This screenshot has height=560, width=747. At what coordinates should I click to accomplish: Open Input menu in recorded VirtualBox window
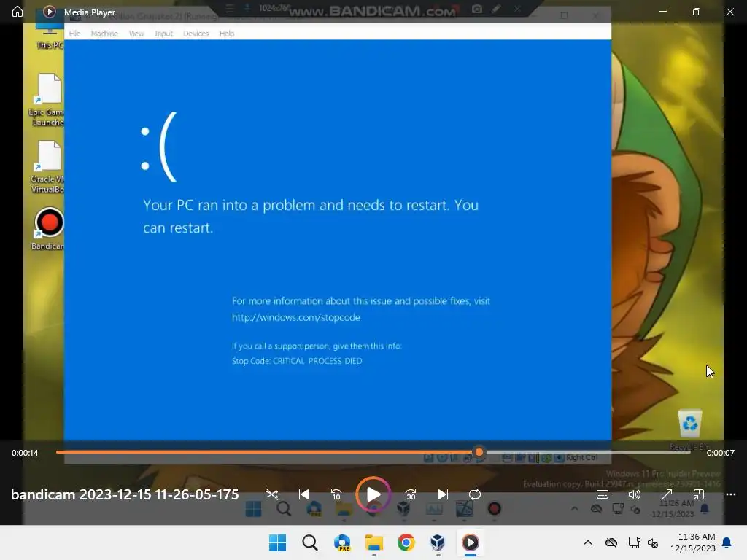(163, 34)
